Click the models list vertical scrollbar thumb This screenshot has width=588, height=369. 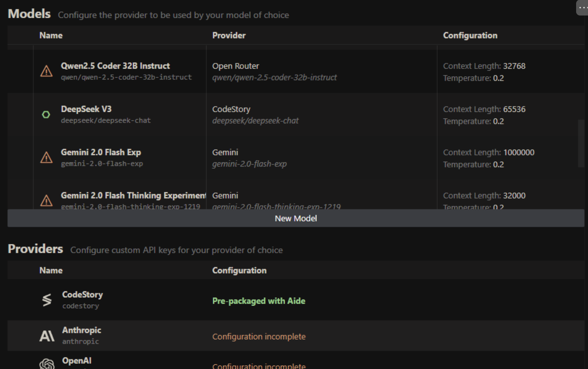[x=581, y=144]
